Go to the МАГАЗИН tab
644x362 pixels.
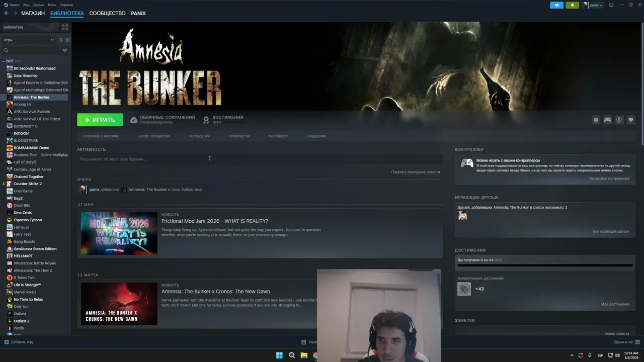click(x=33, y=13)
